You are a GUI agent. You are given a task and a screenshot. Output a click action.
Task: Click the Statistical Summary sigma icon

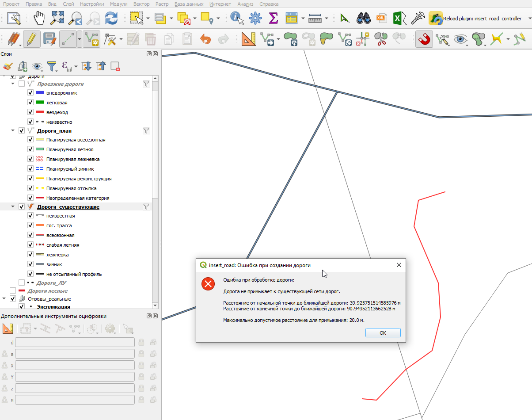point(274,19)
